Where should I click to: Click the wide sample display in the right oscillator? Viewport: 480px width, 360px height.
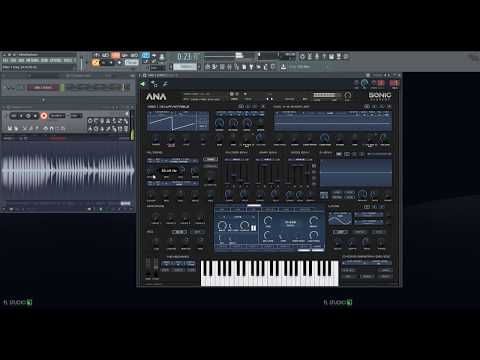(x=332, y=121)
